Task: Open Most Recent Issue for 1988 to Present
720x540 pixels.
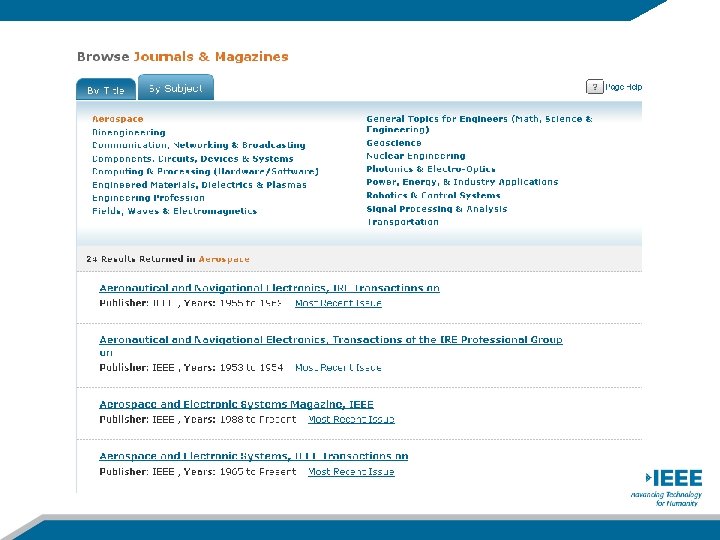Action: 351,419
